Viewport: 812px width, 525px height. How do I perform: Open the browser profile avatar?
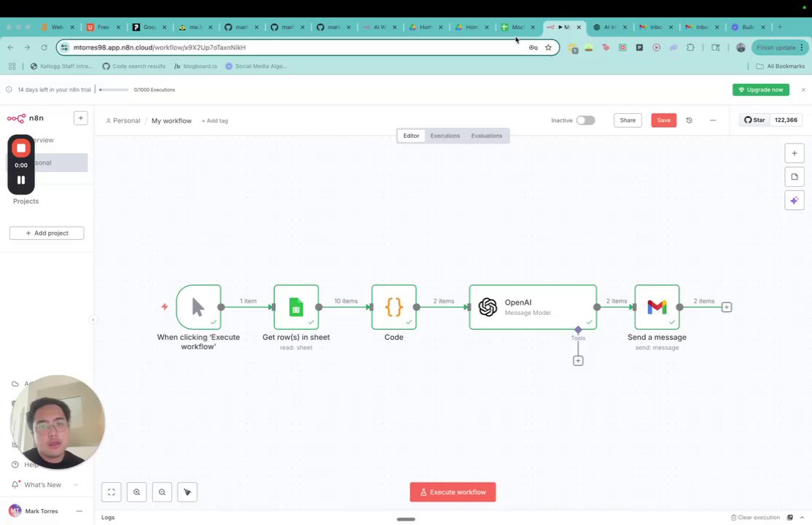[741, 47]
